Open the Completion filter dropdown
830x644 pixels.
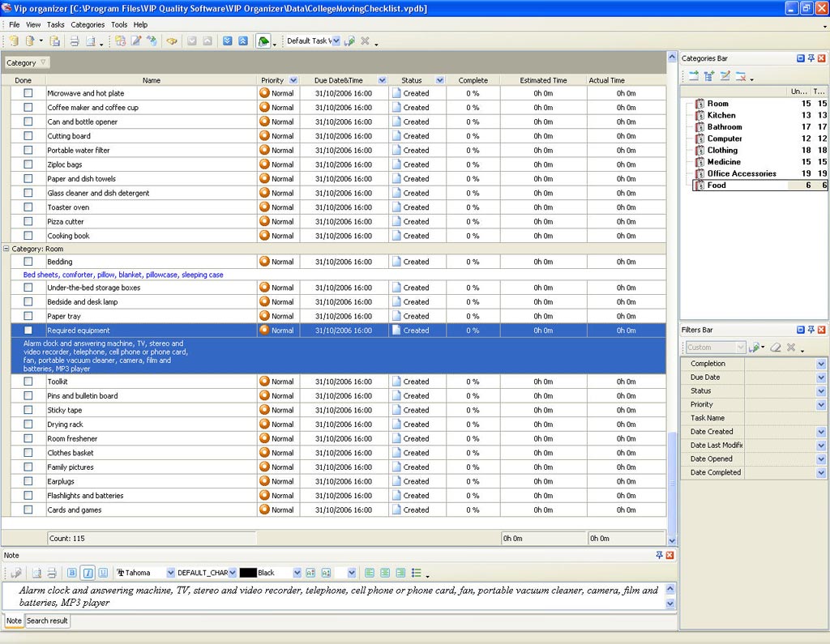coord(820,364)
